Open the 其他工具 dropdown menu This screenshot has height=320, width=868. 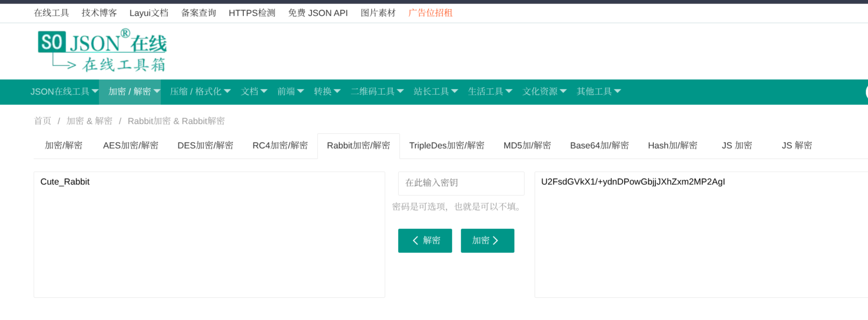598,92
